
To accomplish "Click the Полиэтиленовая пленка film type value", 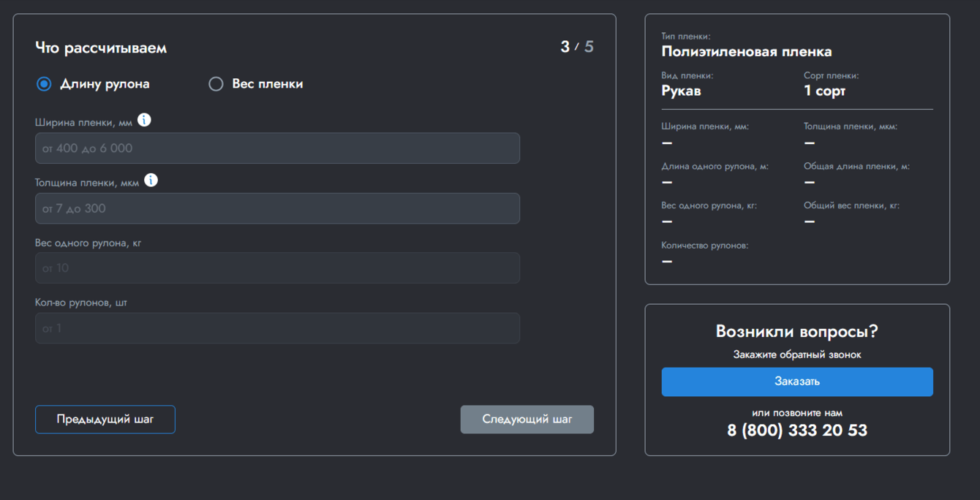I will [x=746, y=52].
